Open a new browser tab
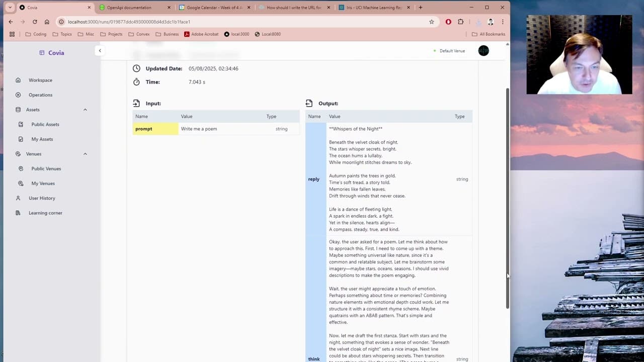644x362 pixels. point(421,8)
